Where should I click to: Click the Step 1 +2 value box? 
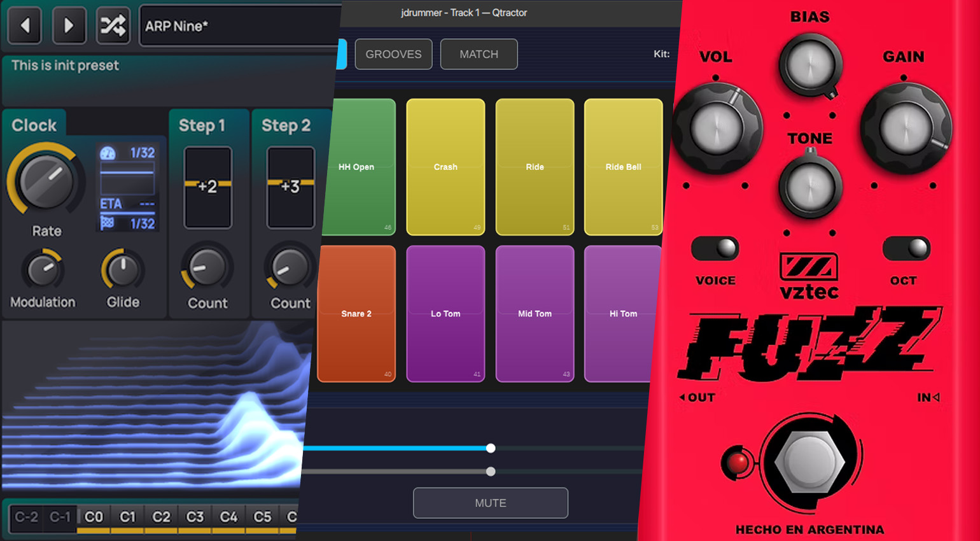[207, 187]
